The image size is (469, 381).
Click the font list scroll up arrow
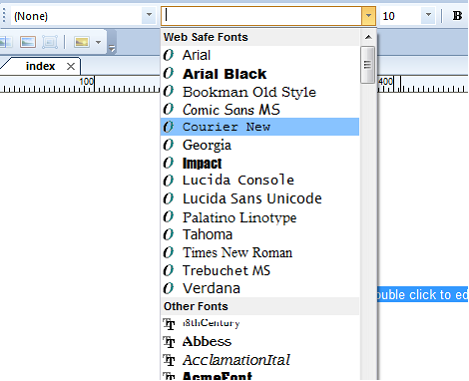(368, 37)
